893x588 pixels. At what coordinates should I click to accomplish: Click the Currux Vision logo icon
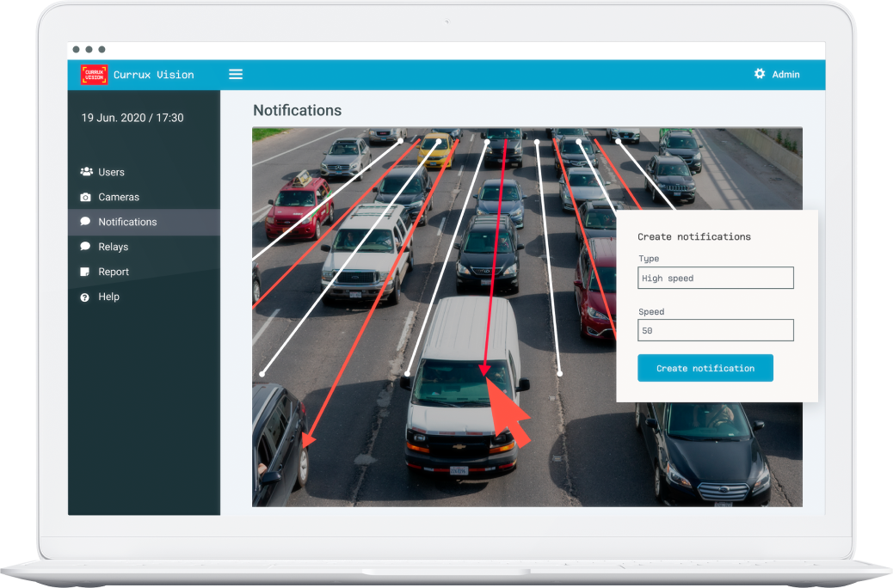(x=94, y=75)
